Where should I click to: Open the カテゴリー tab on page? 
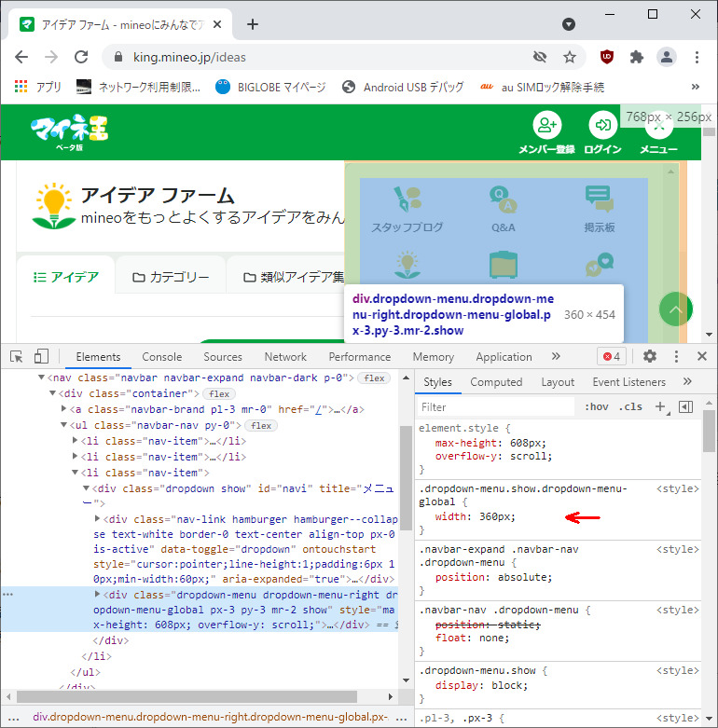[x=171, y=277]
